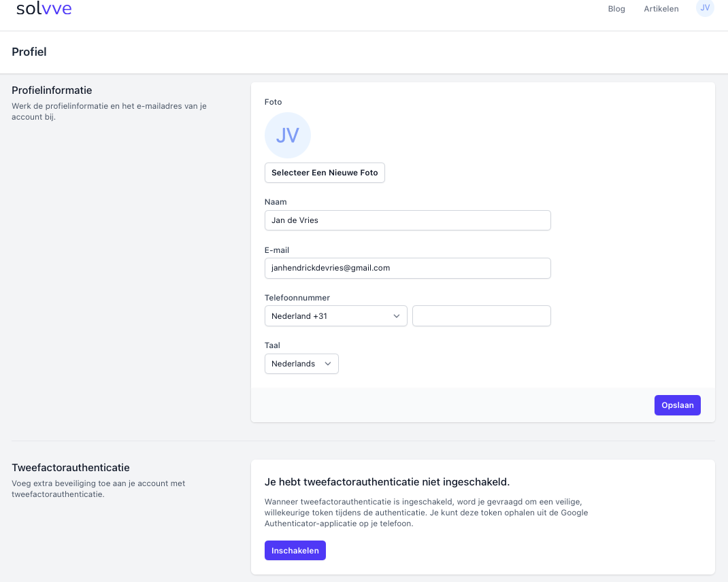Click the Telefoonnummer field label
This screenshot has width=728, height=582.
297,298
